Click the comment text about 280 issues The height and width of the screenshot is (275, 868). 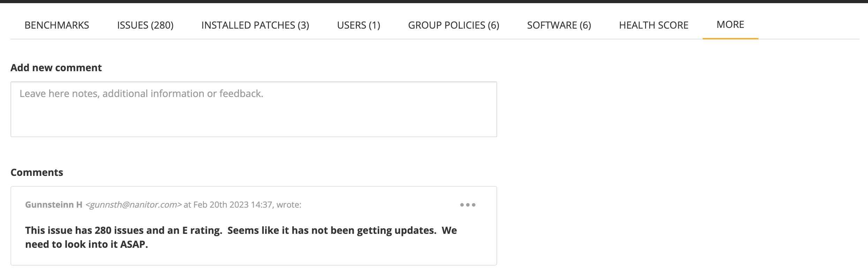click(241, 231)
